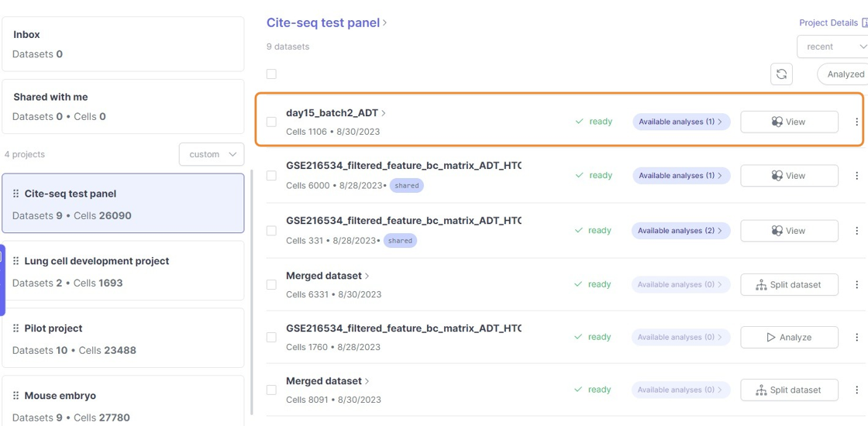Click View button for day15_batch2_ADT

tap(789, 122)
